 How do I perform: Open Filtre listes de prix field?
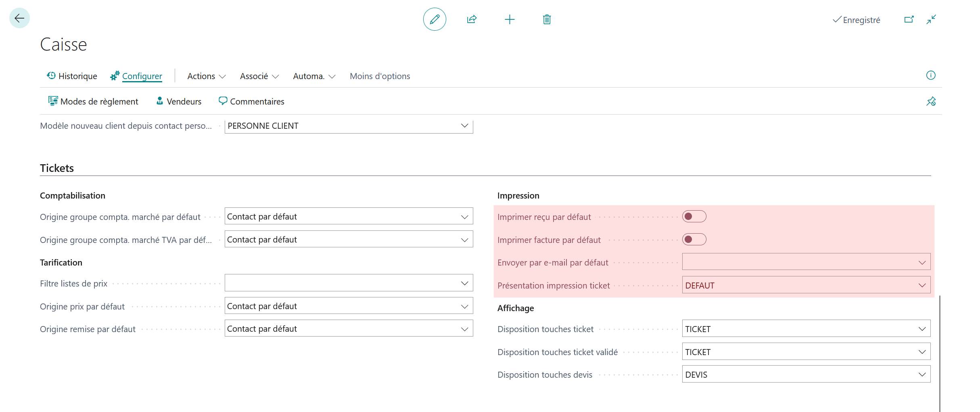pyautogui.click(x=349, y=283)
